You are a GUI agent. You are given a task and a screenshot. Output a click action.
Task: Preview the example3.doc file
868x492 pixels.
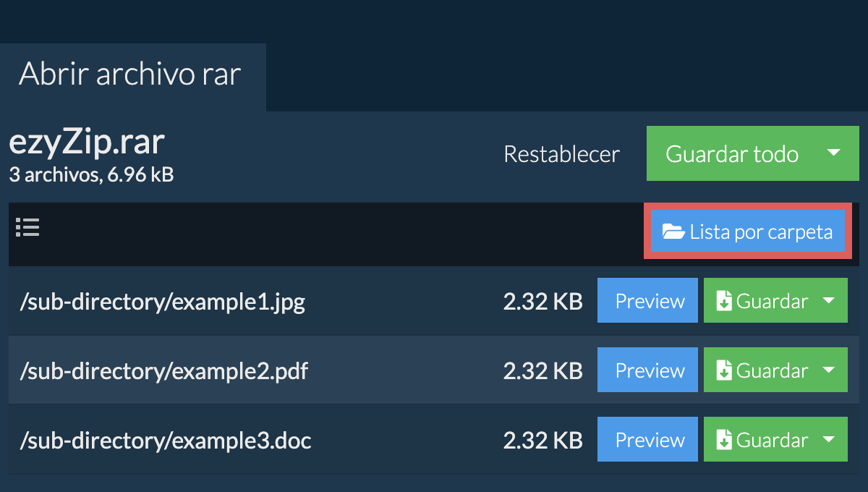[648, 440]
